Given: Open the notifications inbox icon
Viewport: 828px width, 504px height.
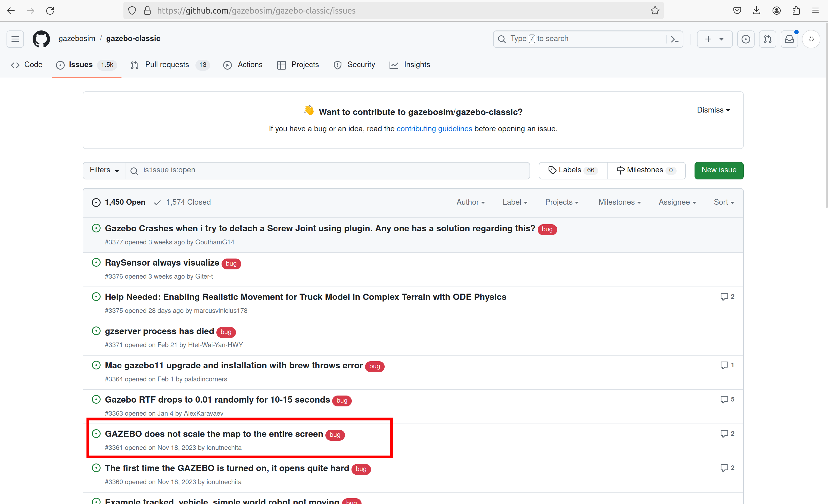Looking at the screenshot, I should point(789,39).
